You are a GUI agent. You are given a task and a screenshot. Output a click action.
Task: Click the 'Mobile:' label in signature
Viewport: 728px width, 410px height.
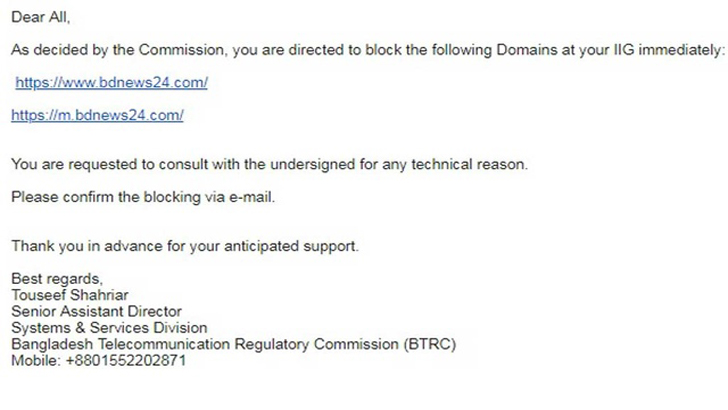click(x=35, y=360)
